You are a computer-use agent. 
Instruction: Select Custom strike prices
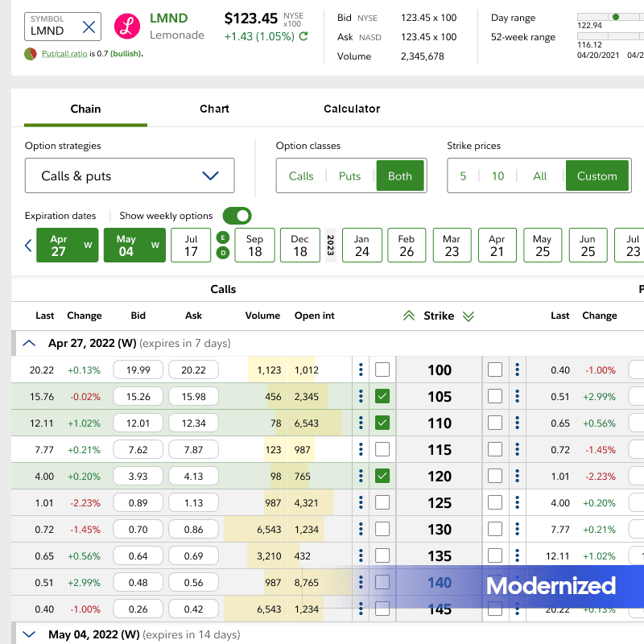(x=597, y=175)
